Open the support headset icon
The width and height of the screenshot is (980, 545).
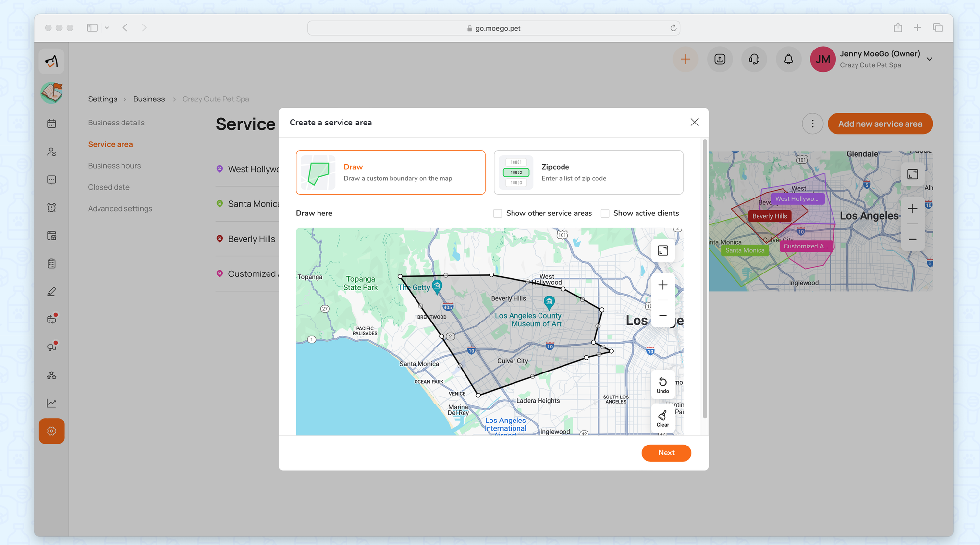(x=754, y=59)
